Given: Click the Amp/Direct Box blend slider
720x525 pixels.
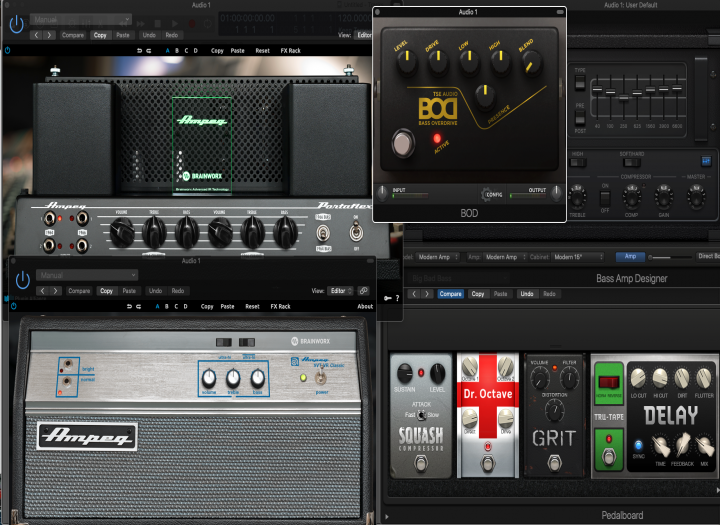Looking at the screenshot, I should pyautogui.click(x=669, y=257).
